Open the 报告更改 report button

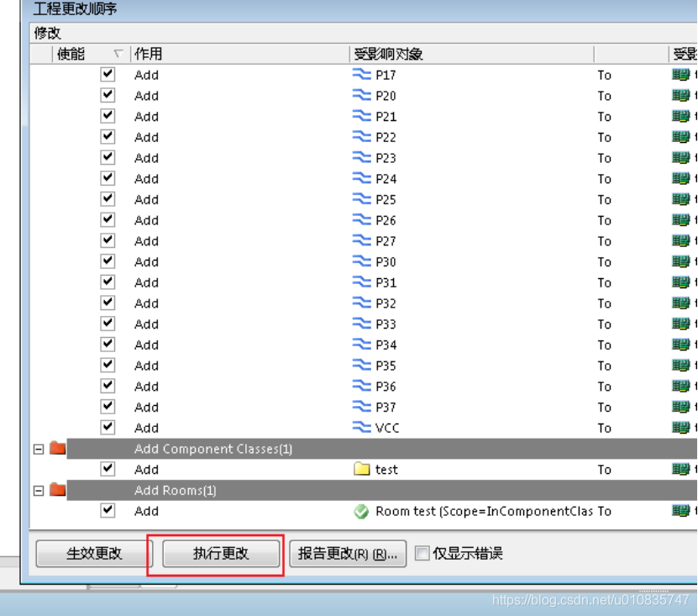[x=348, y=553]
